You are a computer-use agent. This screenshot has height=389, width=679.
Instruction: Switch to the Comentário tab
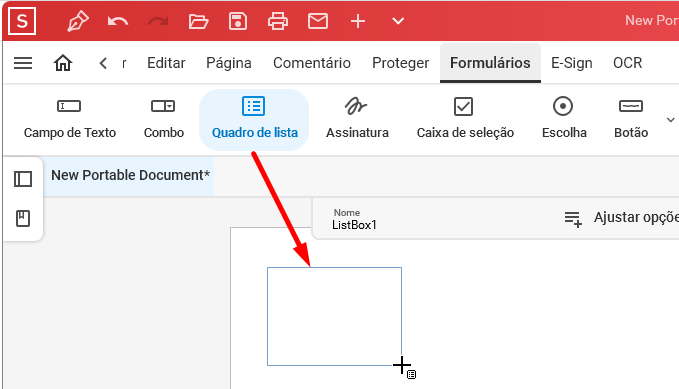pyautogui.click(x=312, y=63)
